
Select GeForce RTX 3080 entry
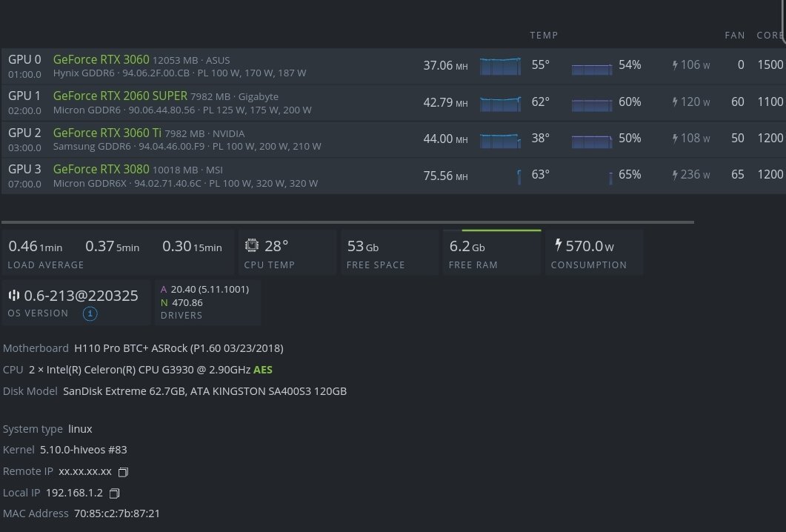pos(393,176)
